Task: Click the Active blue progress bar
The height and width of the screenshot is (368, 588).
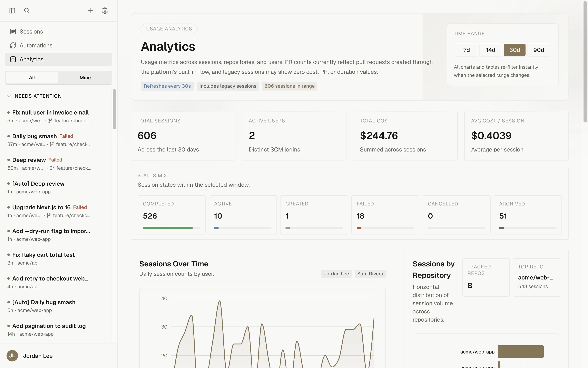Action: coord(216,228)
